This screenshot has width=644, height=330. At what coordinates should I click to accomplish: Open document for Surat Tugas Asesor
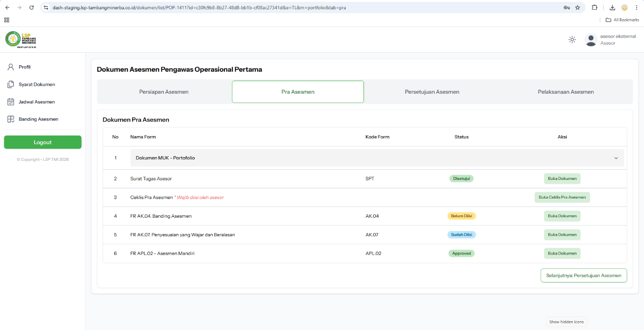click(562, 179)
